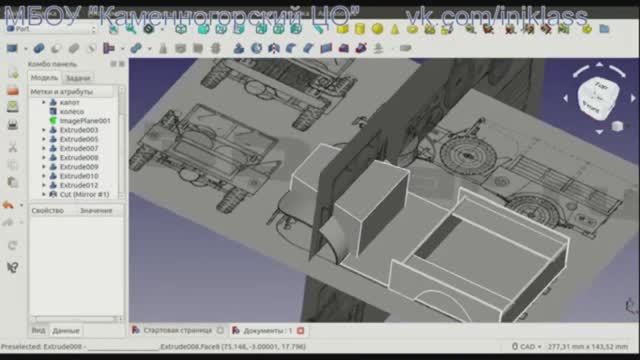Select Extrude005 in the model tree
Screen dimensions: 640x360
[x=79, y=139]
